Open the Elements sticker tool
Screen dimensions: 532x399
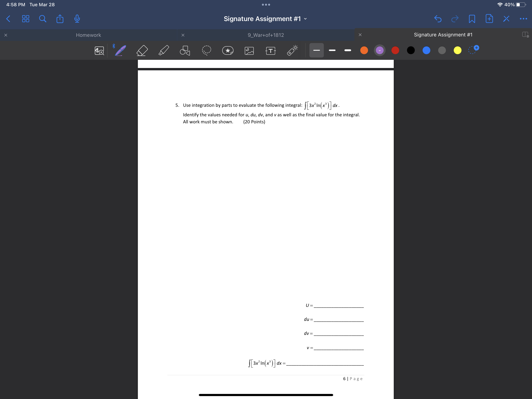pyautogui.click(x=228, y=50)
